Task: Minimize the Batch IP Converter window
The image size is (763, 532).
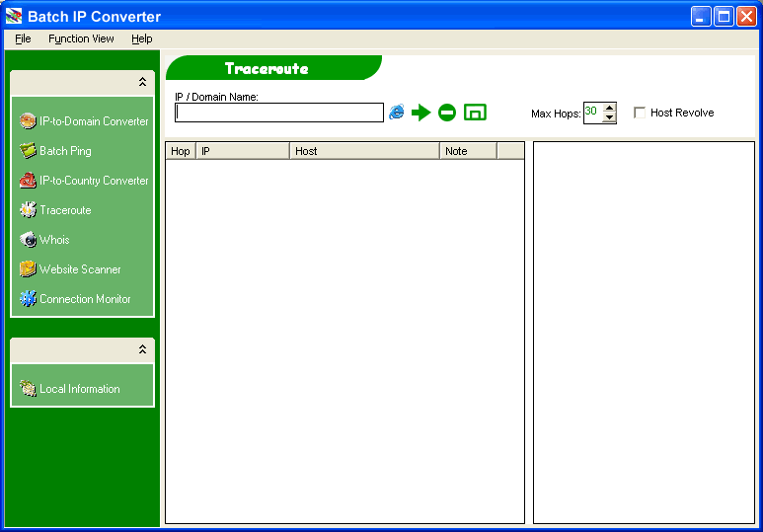Action: click(x=701, y=17)
